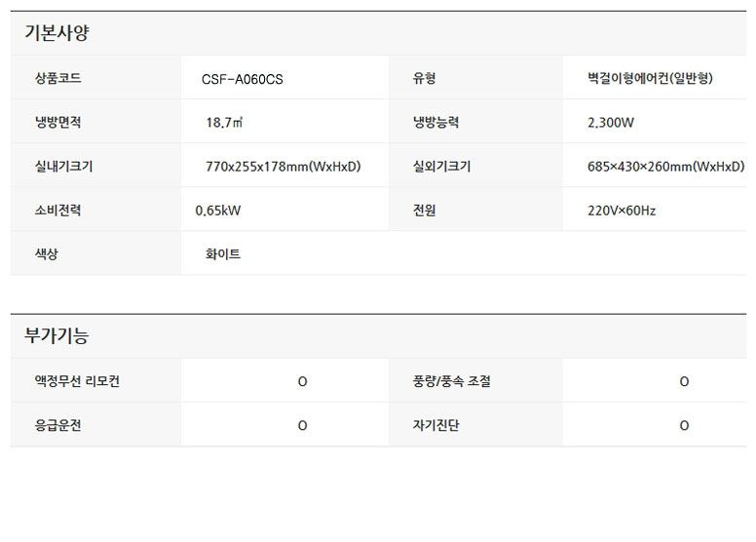Click the 상품코드 label cell

point(57,78)
